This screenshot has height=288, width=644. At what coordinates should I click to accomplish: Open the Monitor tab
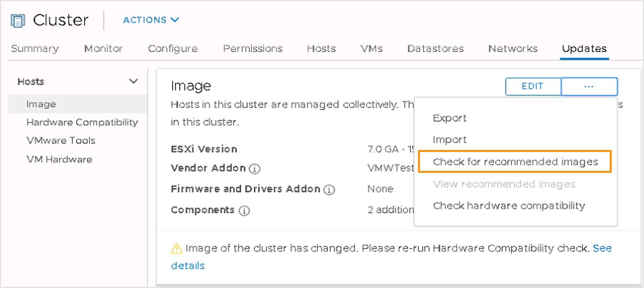103,49
